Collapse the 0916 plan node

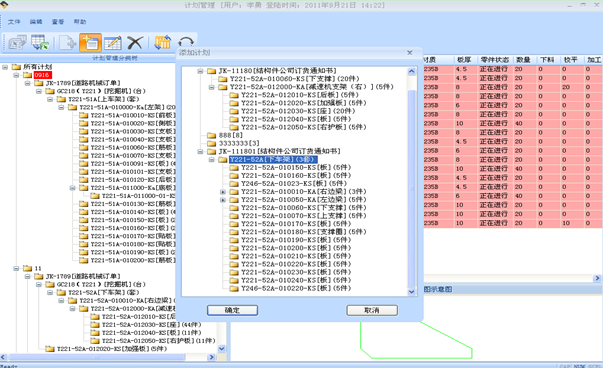(x=16, y=75)
